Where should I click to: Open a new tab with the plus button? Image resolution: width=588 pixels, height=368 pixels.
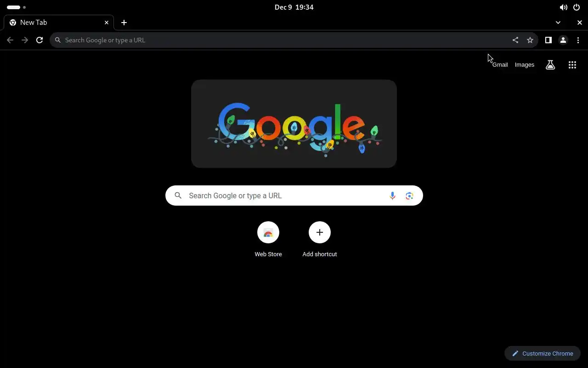[x=124, y=23]
